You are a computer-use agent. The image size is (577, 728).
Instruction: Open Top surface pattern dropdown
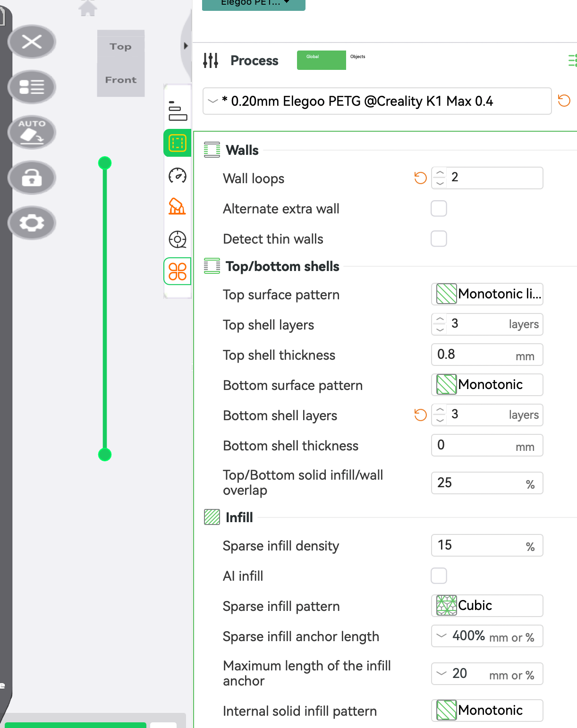487,294
